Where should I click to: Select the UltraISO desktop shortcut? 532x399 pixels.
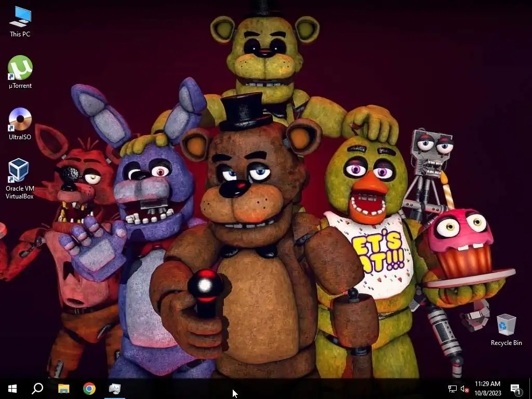coord(20,124)
